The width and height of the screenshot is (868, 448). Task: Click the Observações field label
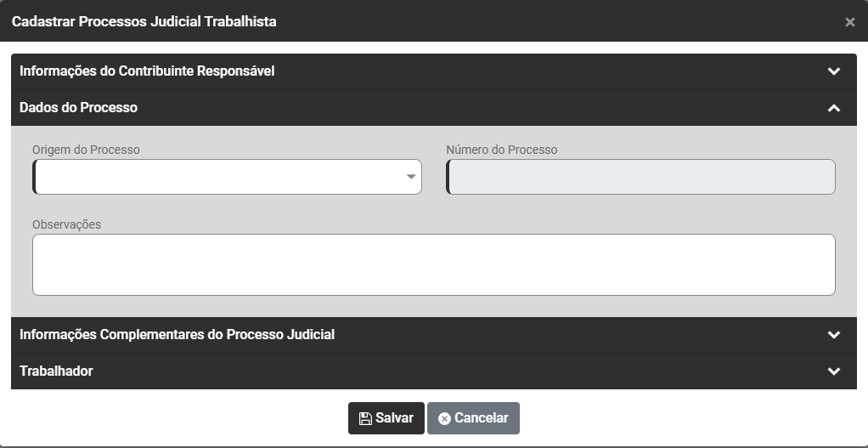[x=66, y=224]
